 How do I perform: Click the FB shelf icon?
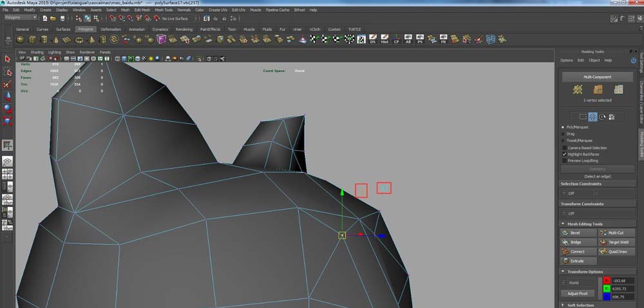click(x=443, y=39)
